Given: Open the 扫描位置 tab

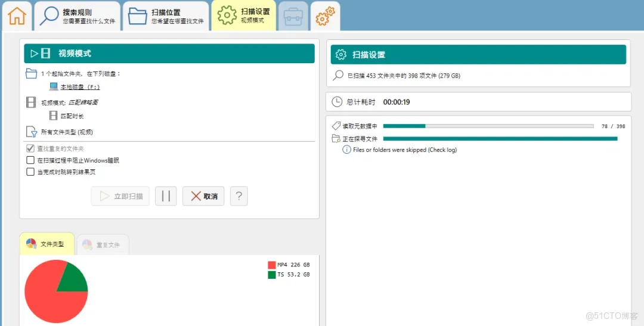Looking at the screenshot, I should [x=166, y=16].
